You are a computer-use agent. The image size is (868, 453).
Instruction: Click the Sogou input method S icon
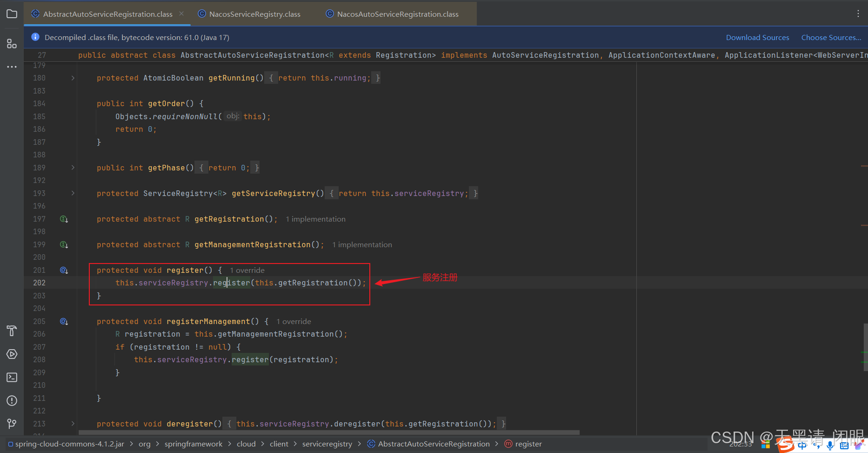[x=785, y=445]
